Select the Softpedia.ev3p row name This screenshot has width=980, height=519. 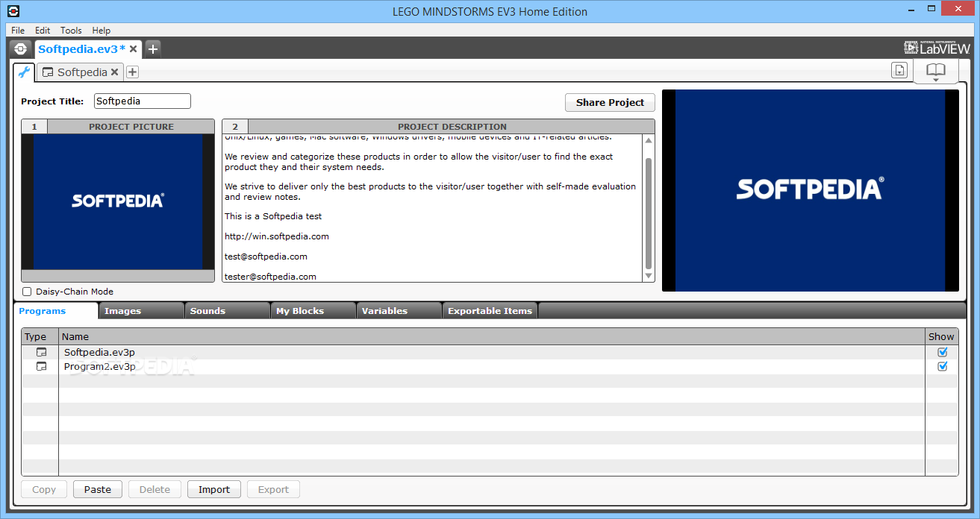99,352
